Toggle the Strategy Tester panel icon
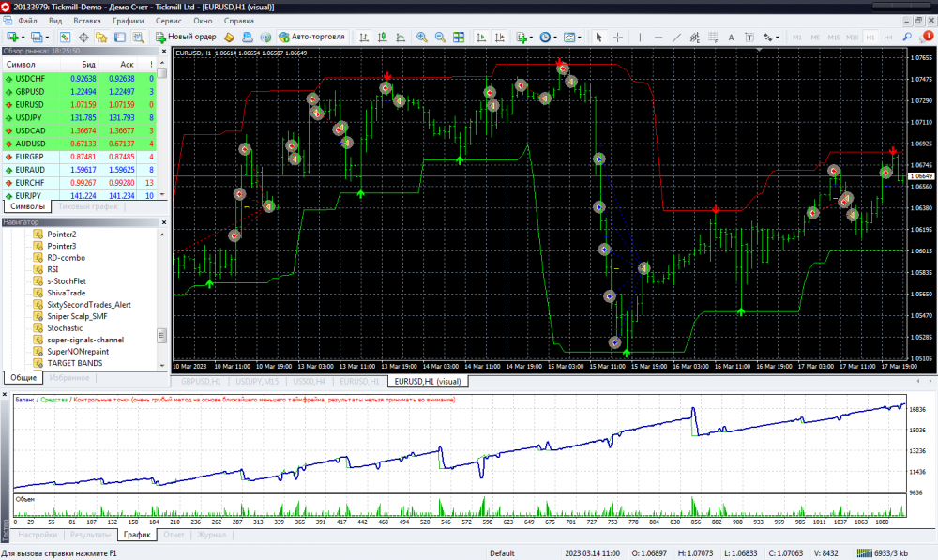 click(138, 38)
